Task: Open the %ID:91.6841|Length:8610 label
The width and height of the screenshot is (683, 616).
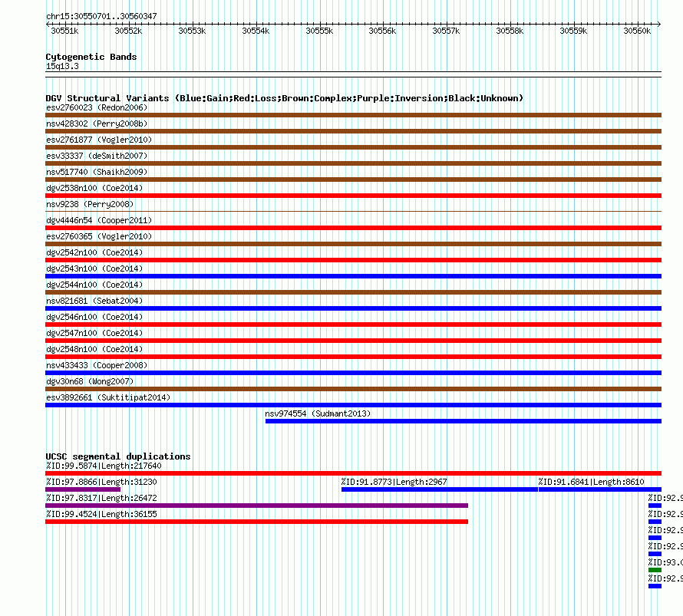Action: point(591,482)
